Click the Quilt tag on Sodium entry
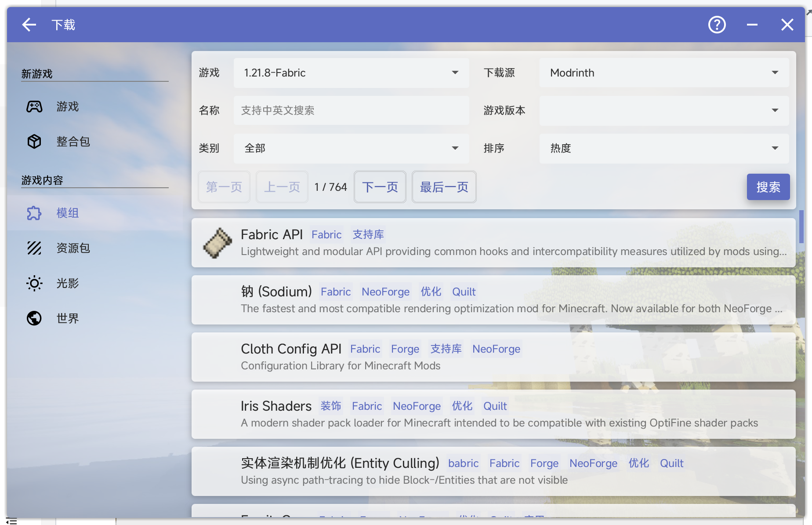The width and height of the screenshot is (812, 525). coord(464,292)
